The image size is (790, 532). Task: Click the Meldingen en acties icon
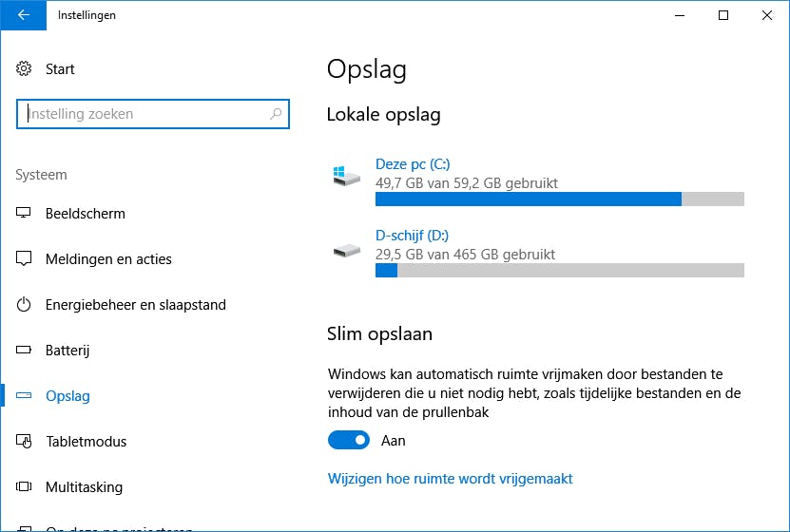[x=25, y=259]
